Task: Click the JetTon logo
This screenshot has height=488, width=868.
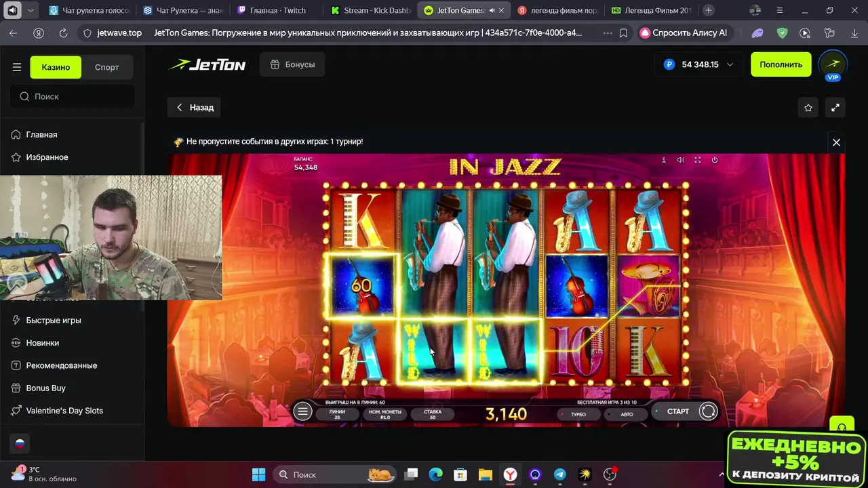Action: [207, 64]
